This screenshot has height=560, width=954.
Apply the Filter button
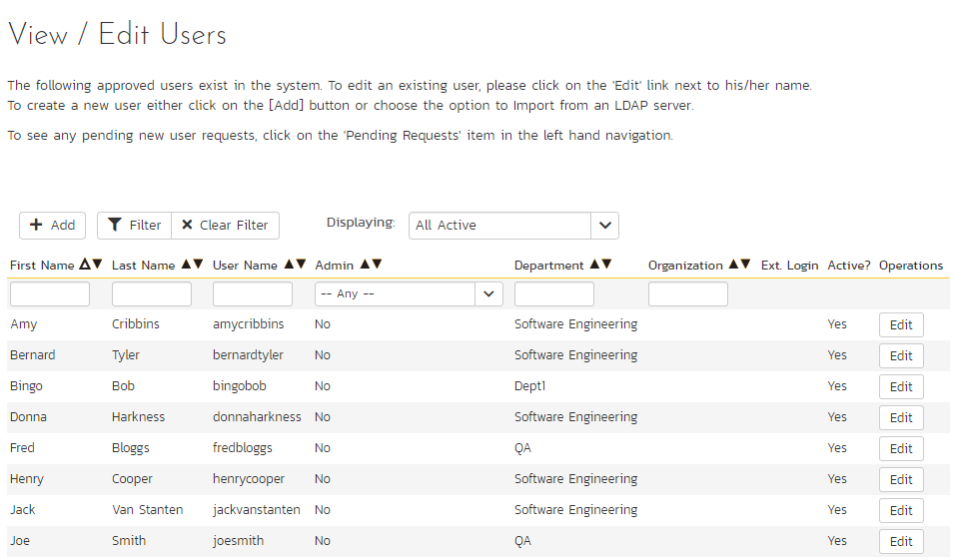click(x=135, y=226)
